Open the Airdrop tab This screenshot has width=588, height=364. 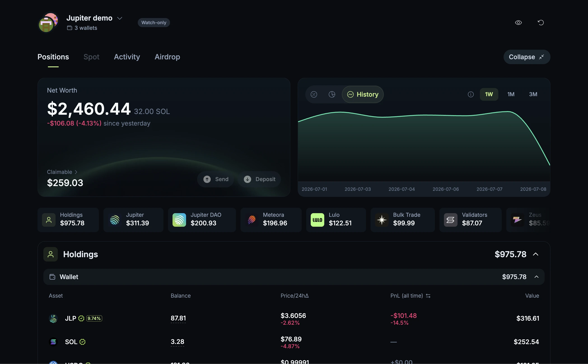(x=167, y=57)
